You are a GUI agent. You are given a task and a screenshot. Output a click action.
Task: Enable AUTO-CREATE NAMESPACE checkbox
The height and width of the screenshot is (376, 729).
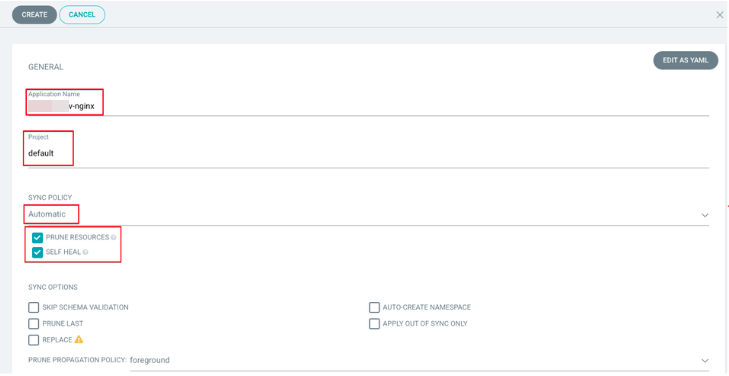click(x=374, y=307)
